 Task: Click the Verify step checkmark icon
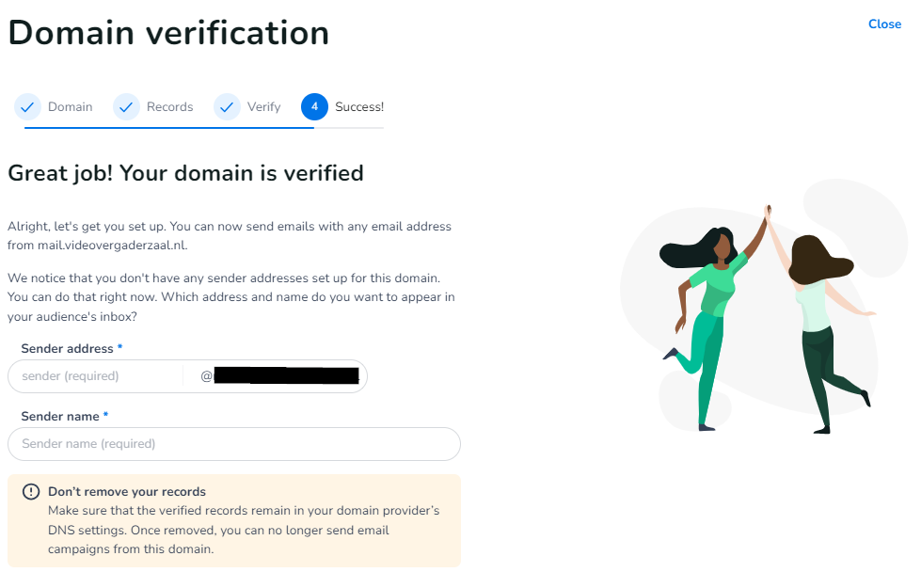pos(227,107)
